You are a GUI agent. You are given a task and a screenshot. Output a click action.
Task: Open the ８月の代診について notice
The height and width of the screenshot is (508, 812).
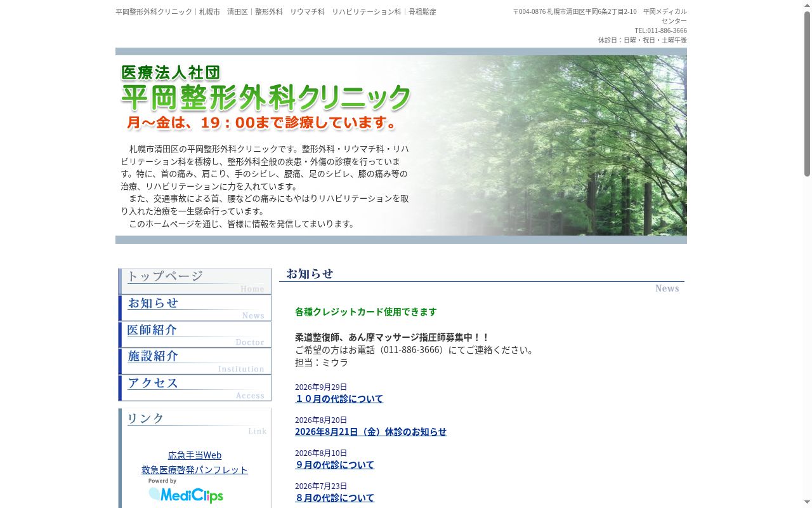[335, 498]
